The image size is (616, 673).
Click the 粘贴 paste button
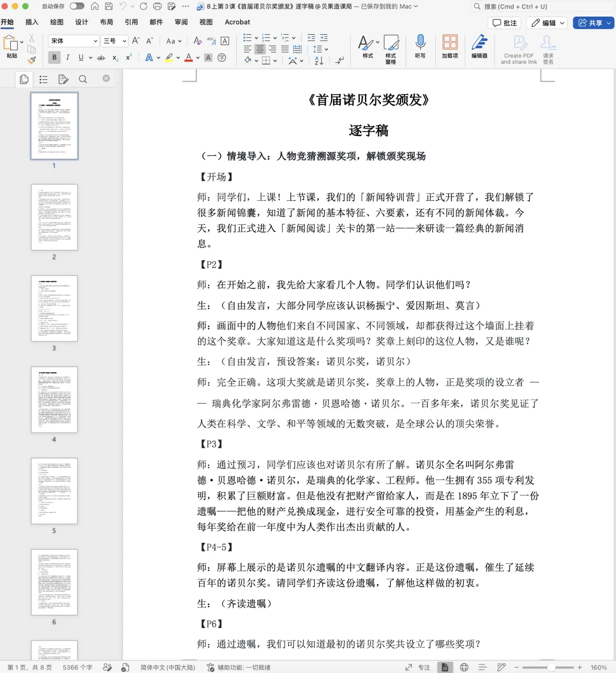coord(11,47)
